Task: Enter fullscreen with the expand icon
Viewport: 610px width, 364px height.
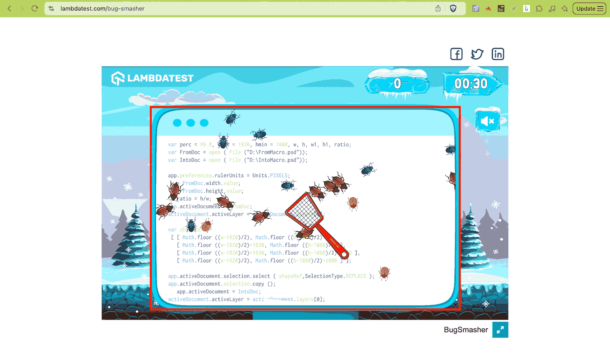Action: [x=500, y=330]
